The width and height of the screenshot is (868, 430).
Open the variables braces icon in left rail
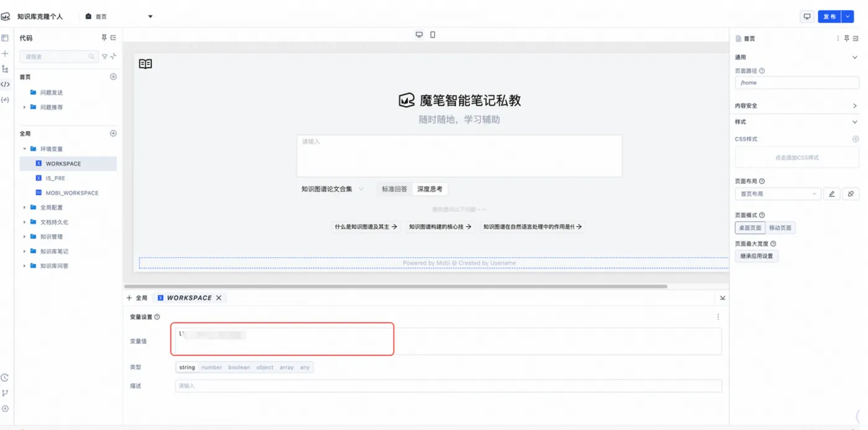point(5,99)
